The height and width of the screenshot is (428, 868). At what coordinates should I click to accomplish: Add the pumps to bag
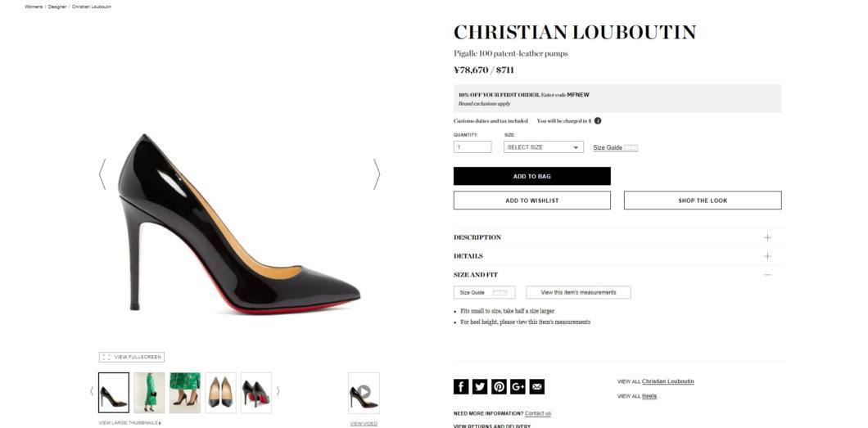coord(532,177)
